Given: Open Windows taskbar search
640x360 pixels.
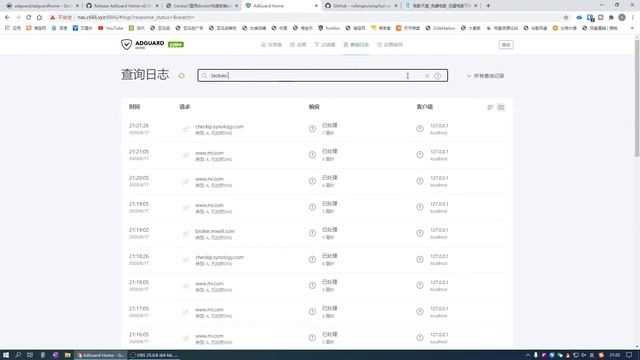Looking at the screenshot, I should (18, 355).
